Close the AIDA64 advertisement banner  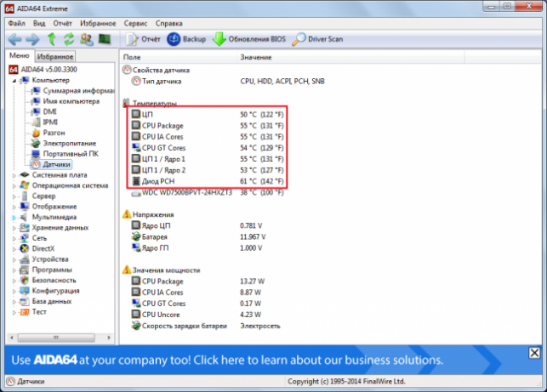coord(534,353)
